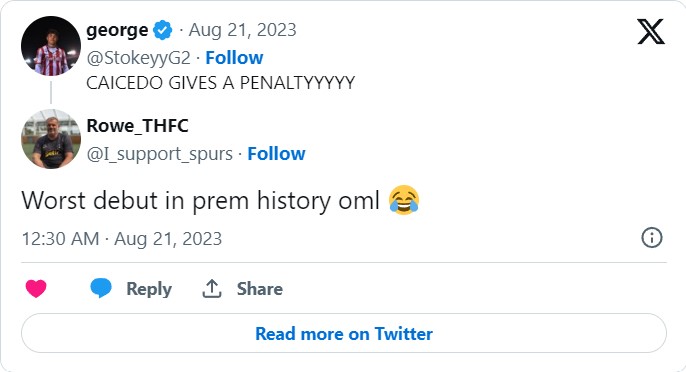
Task: Click george's blue verified badge
Action: 163,30
